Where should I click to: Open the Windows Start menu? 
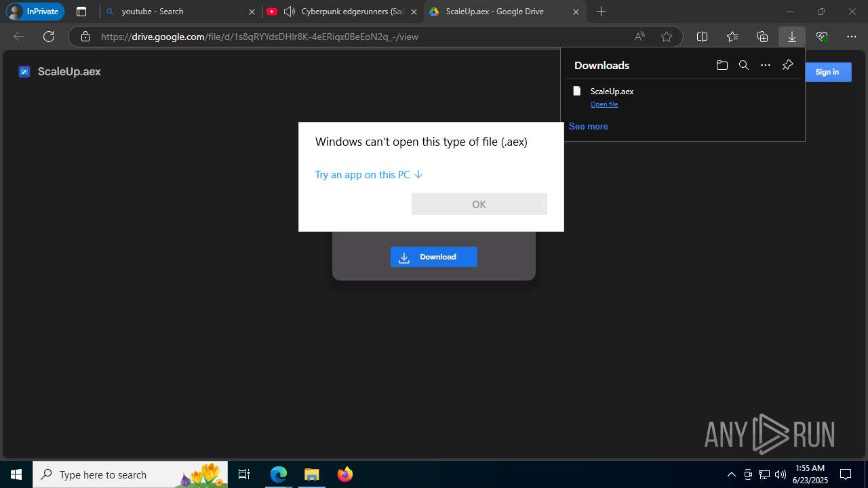16,474
